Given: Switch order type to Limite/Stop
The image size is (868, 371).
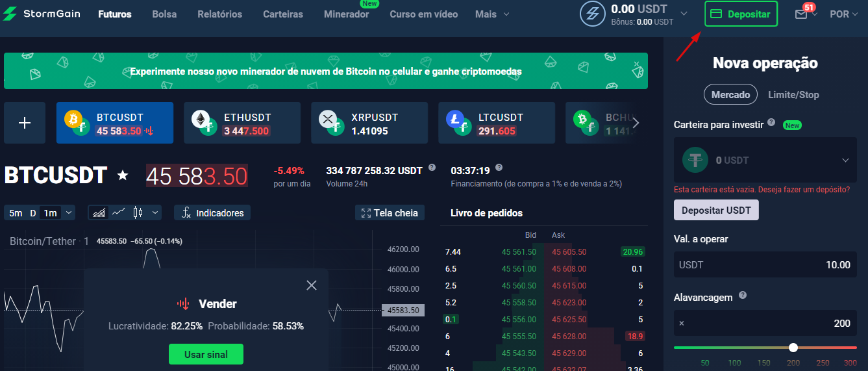Looking at the screenshot, I should point(793,94).
